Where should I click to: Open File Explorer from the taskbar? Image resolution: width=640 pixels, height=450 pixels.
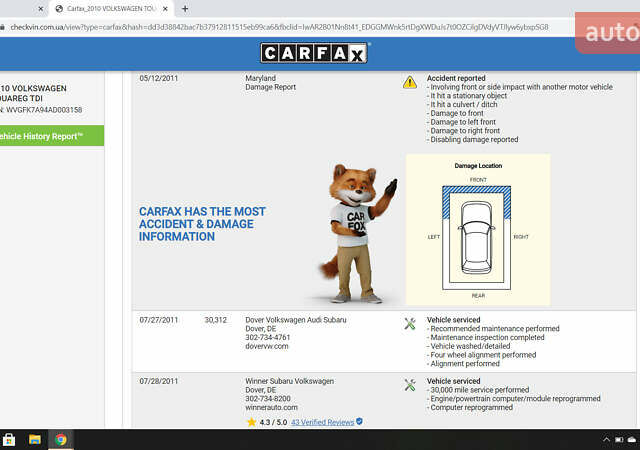coord(35,439)
